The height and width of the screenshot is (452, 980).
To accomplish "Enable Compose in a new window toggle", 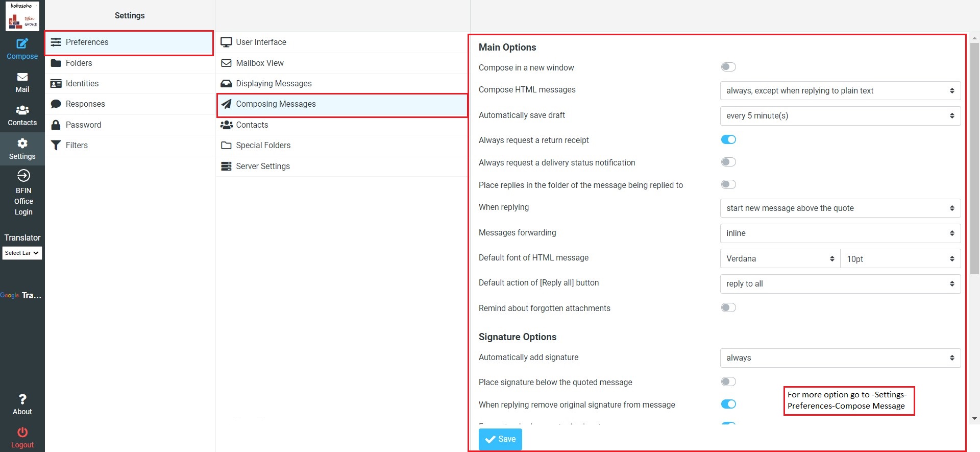I will click(728, 67).
